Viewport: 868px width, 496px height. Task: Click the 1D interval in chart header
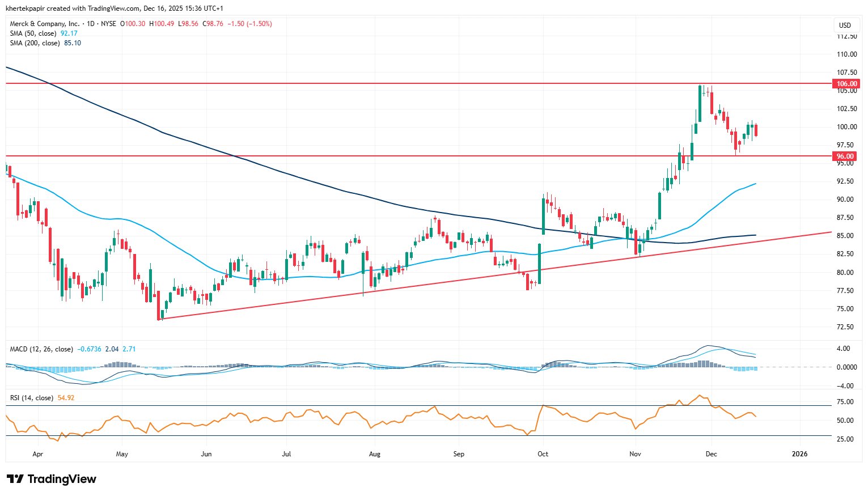point(90,24)
